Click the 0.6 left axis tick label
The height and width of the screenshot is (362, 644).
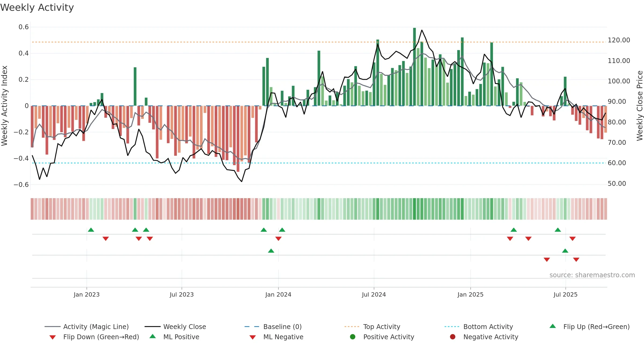[24, 27]
